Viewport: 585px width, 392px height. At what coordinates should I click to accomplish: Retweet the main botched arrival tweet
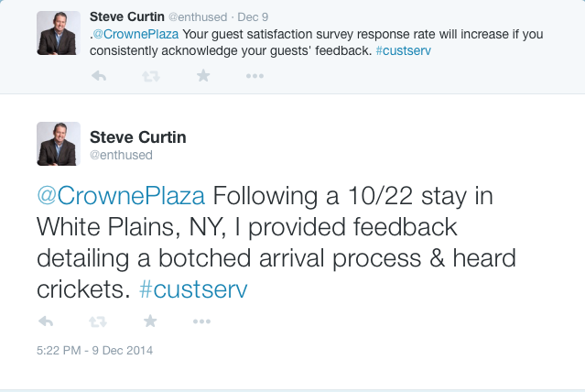pos(99,321)
